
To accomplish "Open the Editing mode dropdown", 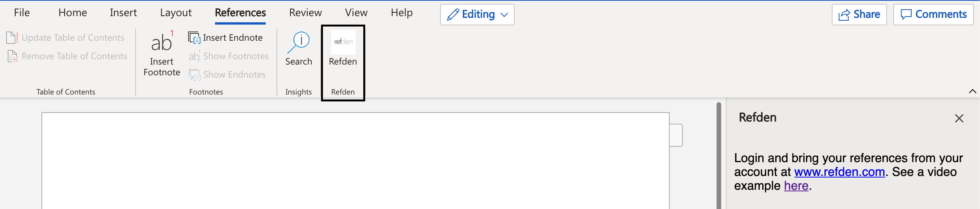I will (477, 15).
